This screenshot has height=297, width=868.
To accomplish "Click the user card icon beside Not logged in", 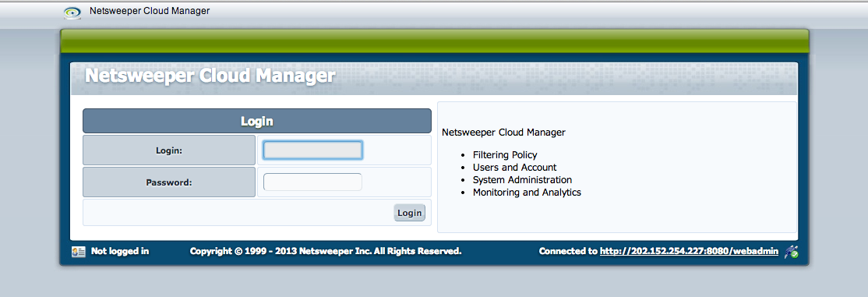I will [x=79, y=252].
